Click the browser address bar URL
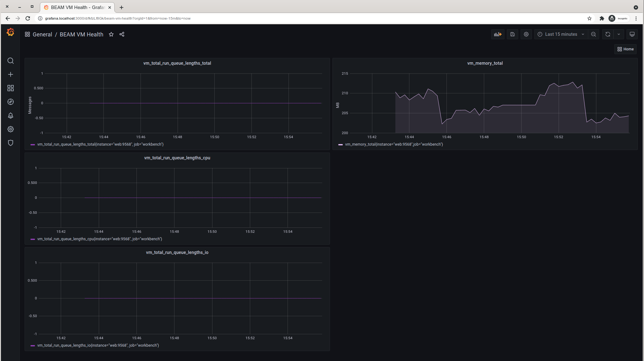The height and width of the screenshot is (361, 644). [118, 18]
